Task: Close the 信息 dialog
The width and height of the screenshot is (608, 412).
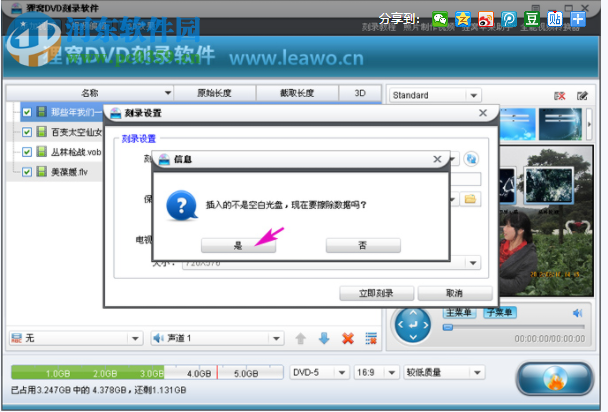Action: 437,159
